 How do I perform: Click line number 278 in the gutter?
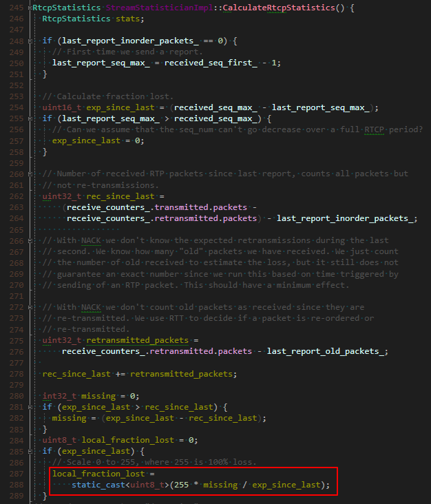[14, 373]
